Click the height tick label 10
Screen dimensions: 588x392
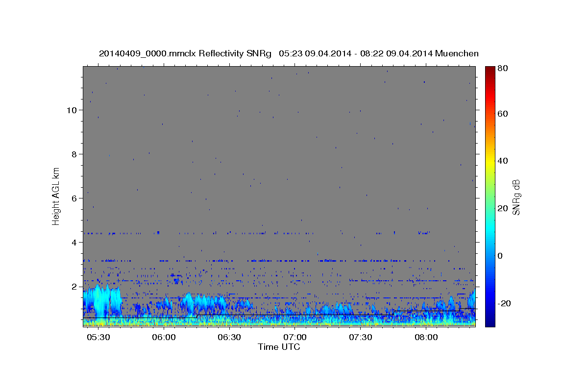pos(71,110)
